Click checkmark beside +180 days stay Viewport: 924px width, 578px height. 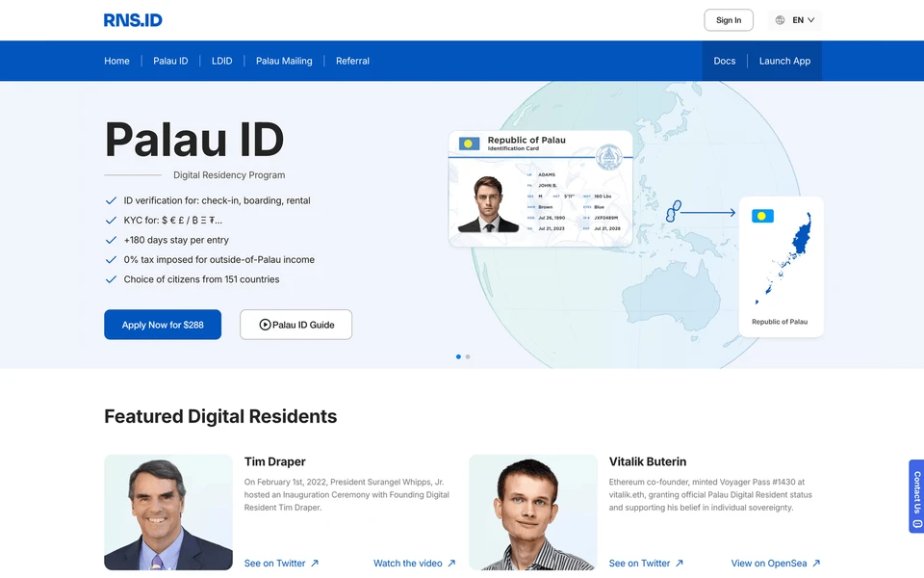click(111, 240)
